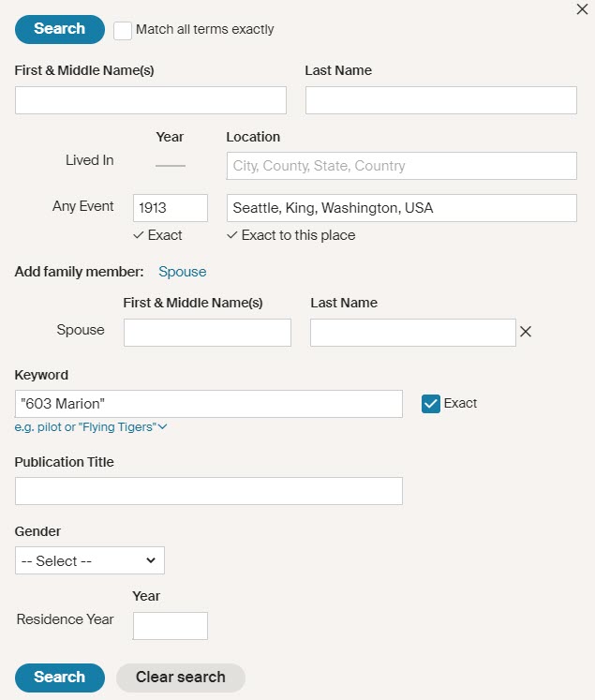
Task: Click the Any Event year field
Action: 171,208
